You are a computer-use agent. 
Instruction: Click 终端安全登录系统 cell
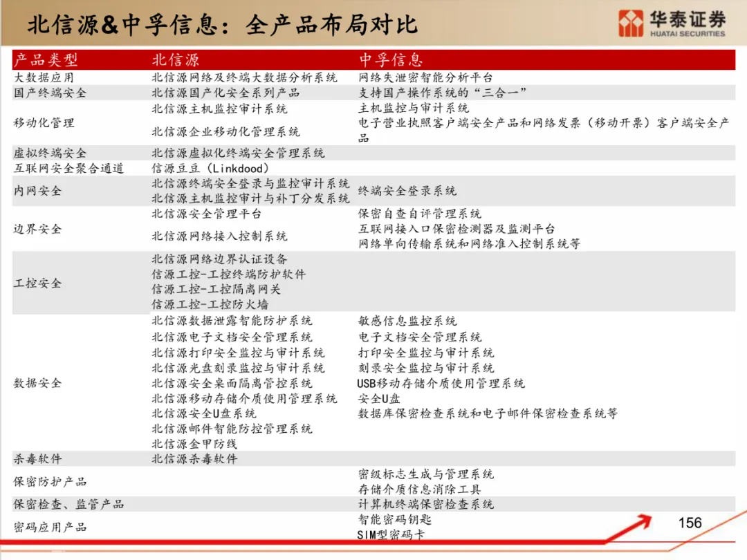point(407,191)
